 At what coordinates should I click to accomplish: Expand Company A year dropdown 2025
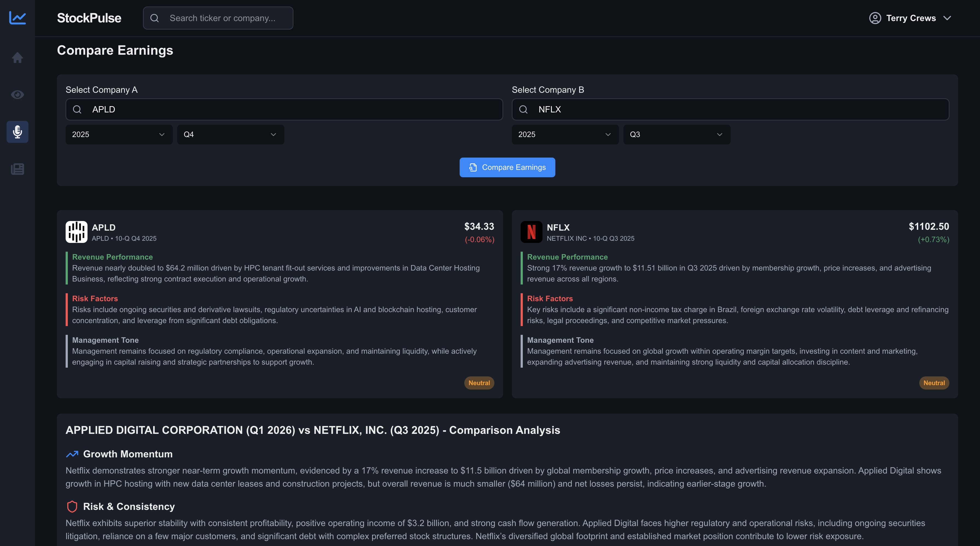click(119, 134)
